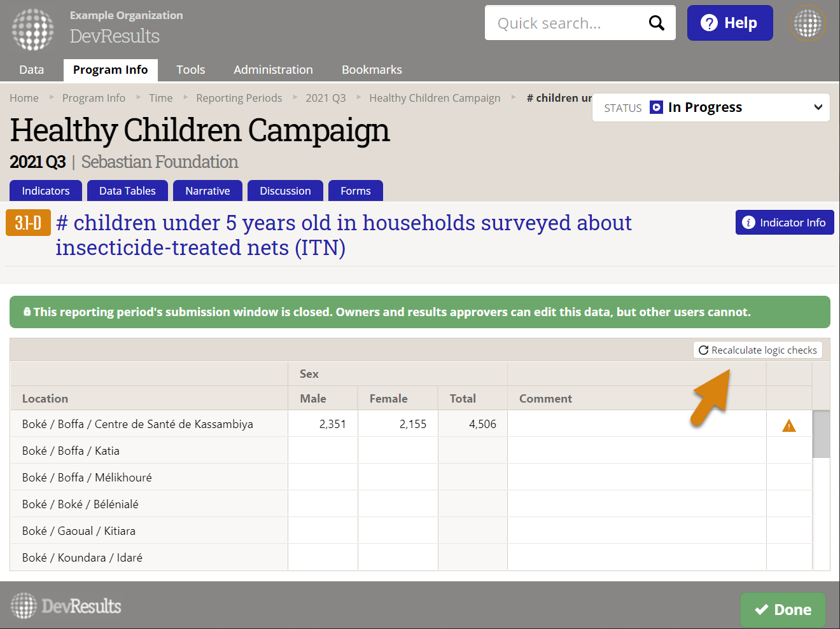Go to Home breadcrumb link
Image resolution: width=840 pixels, height=629 pixels.
point(24,98)
